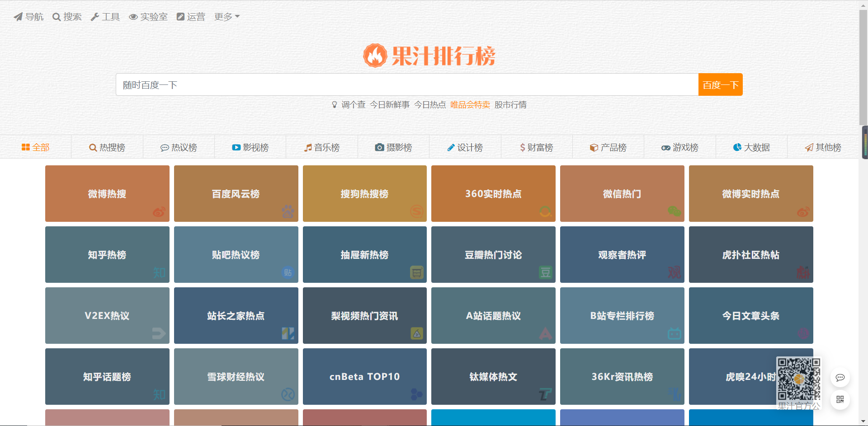Click the magnifier icon beside 搜索
Screen dimensions: 868x426
pyautogui.click(x=57, y=17)
